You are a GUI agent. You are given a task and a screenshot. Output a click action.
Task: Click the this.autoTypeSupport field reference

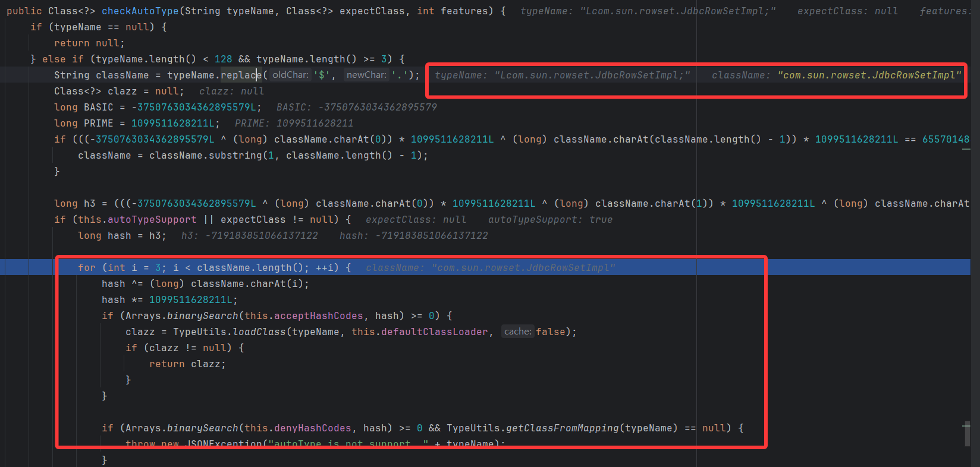pyautogui.click(x=137, y=220)
